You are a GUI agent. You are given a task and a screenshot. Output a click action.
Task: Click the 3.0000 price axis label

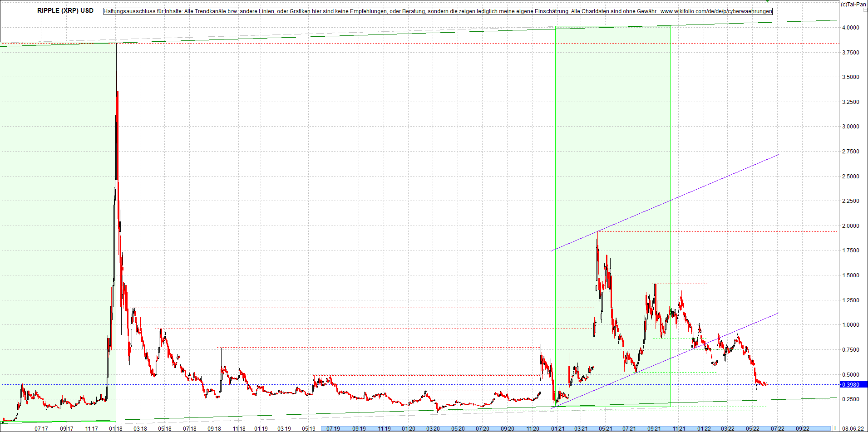tap(851, 126)
